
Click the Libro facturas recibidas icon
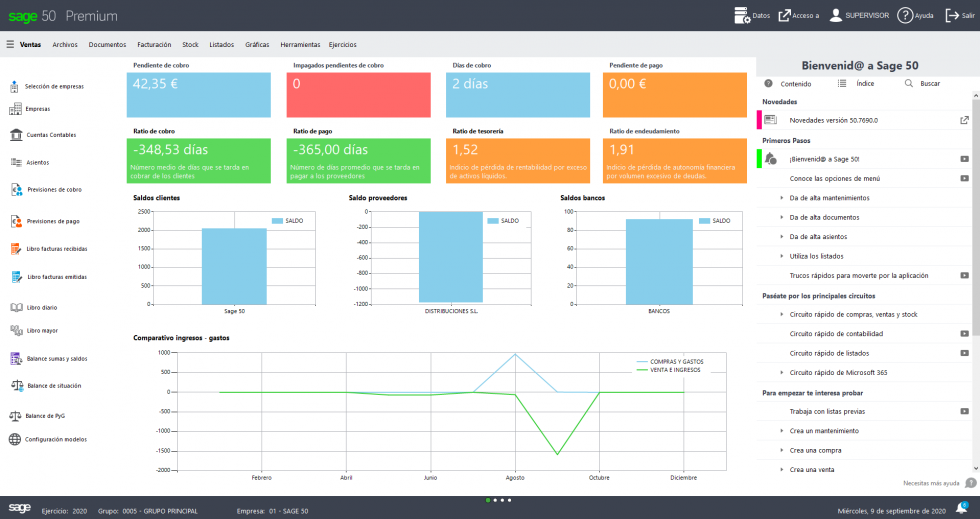[16, 248]
